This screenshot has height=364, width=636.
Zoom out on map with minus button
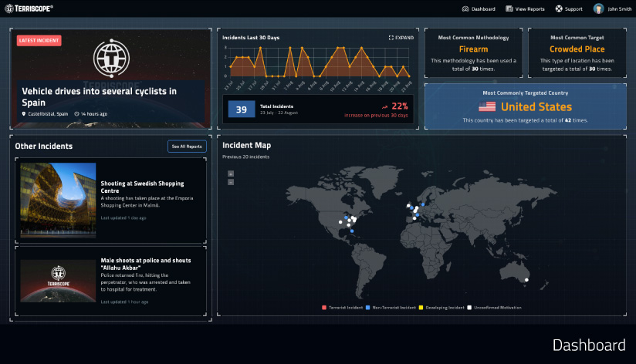click(x=231, y=183)
